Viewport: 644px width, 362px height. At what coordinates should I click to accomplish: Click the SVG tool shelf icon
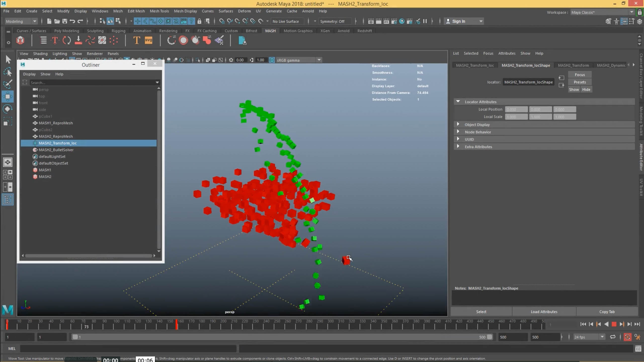click(x=148, y=40)
